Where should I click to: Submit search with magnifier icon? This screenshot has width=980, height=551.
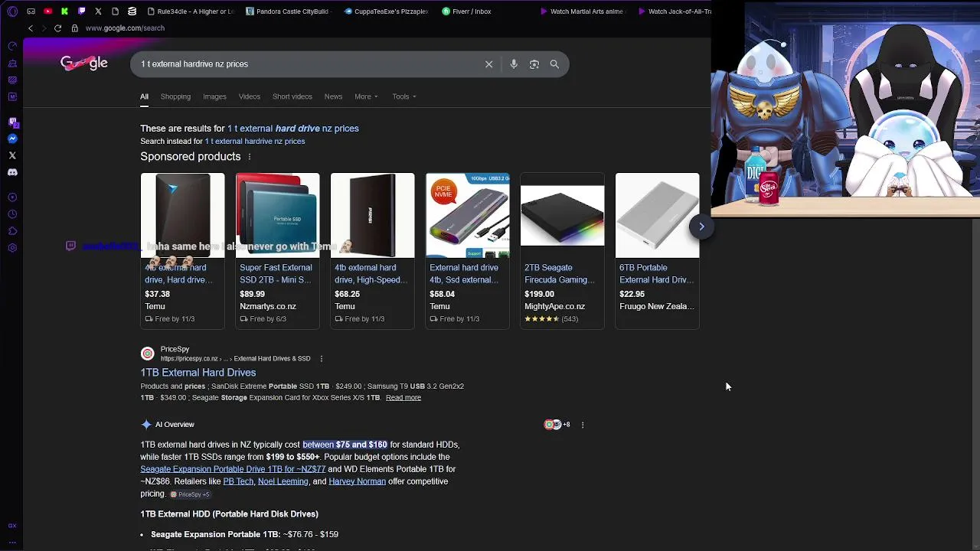click(554, 64)
